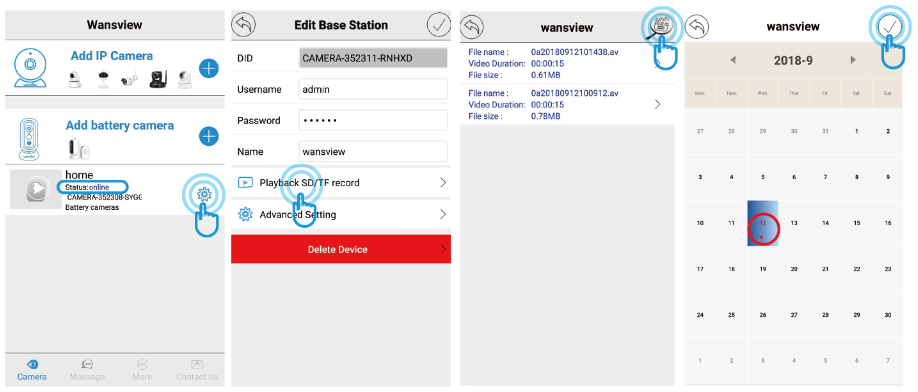
Task: Open Advanced Setting
Action: (x=341, y=214)
